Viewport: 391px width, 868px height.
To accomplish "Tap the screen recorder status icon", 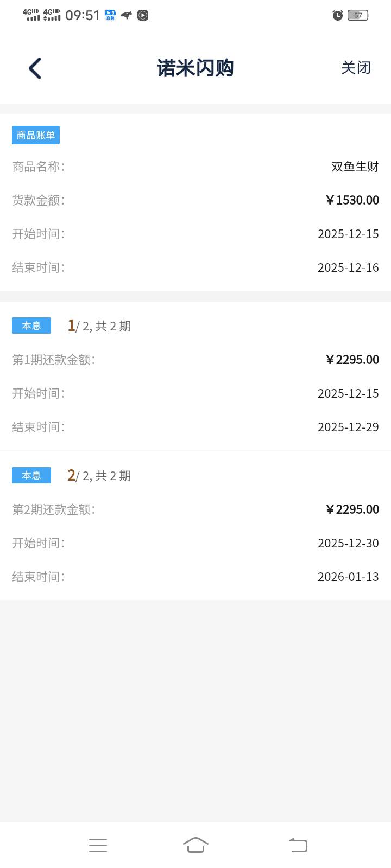I will tap(143, 15).
